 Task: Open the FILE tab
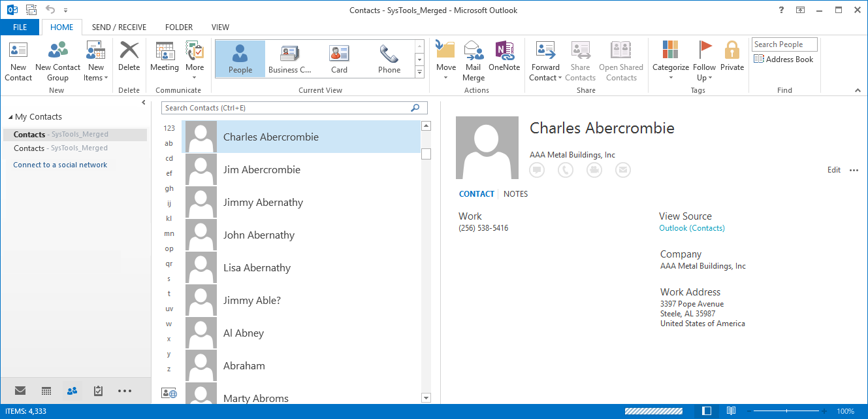tap(20, 27)
